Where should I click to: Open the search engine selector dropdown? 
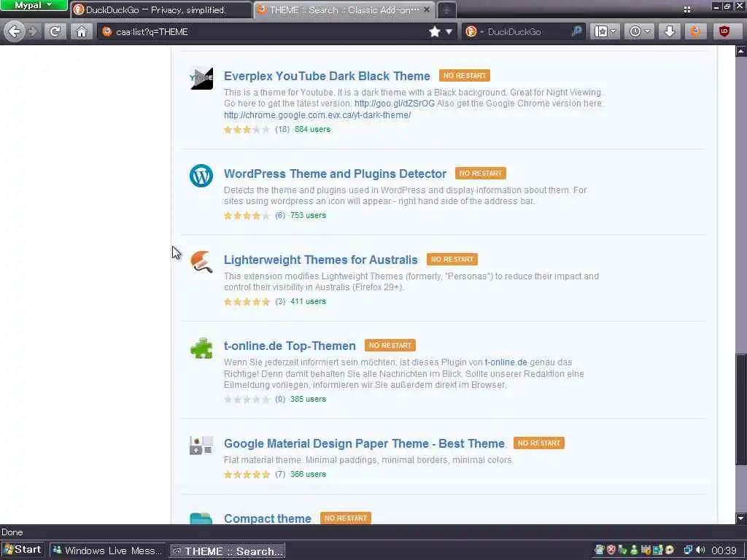[473, 32]
